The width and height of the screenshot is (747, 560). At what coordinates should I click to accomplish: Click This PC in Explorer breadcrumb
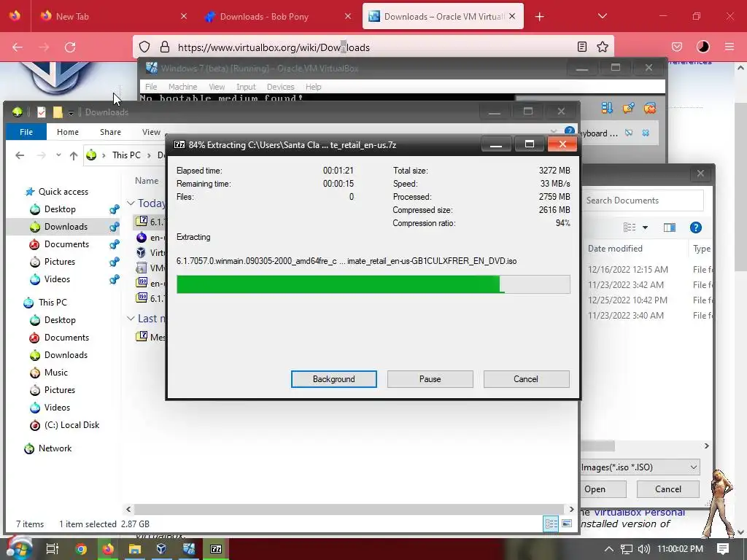[126, 155]
